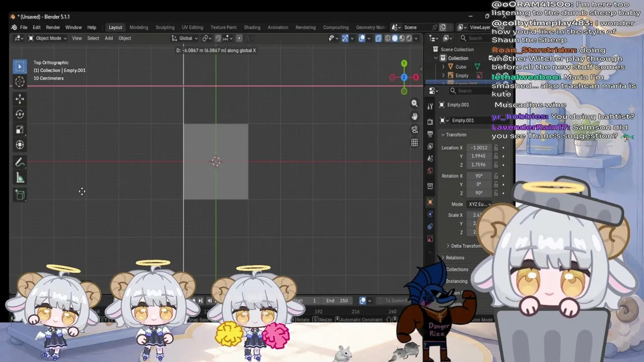The width and height of the screenshot is (644, 362).
Task: Open the View Layer properties tab
Action: click(x=430, y=146)
